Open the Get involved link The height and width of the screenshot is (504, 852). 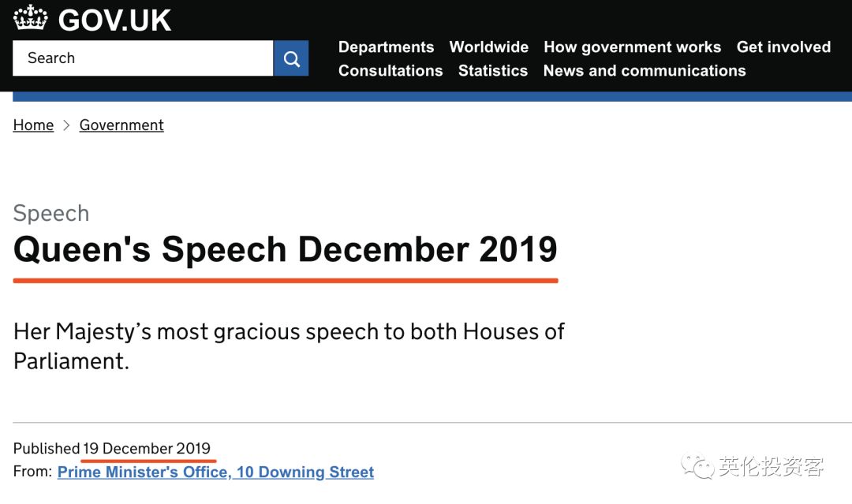point(783,47)
